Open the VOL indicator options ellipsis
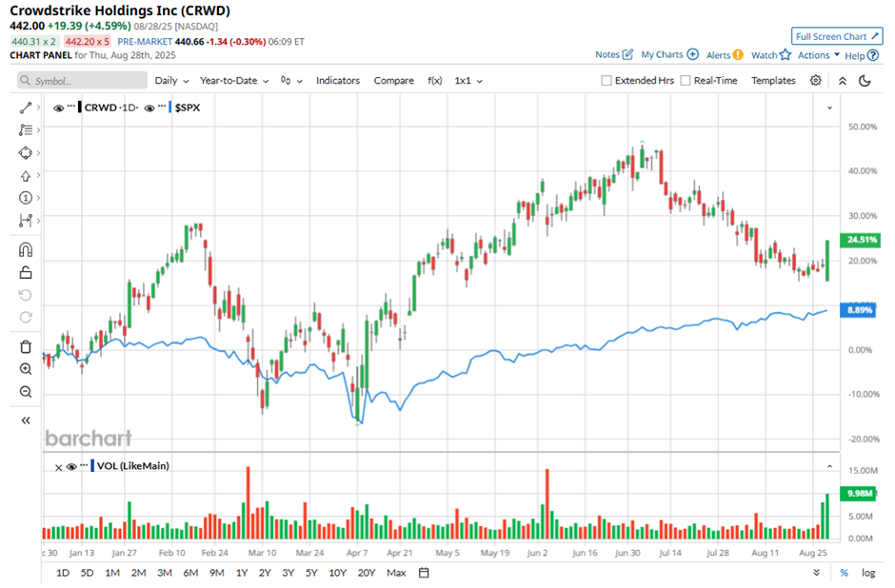This screenshot has width=895, height=588. click(84, 465)
